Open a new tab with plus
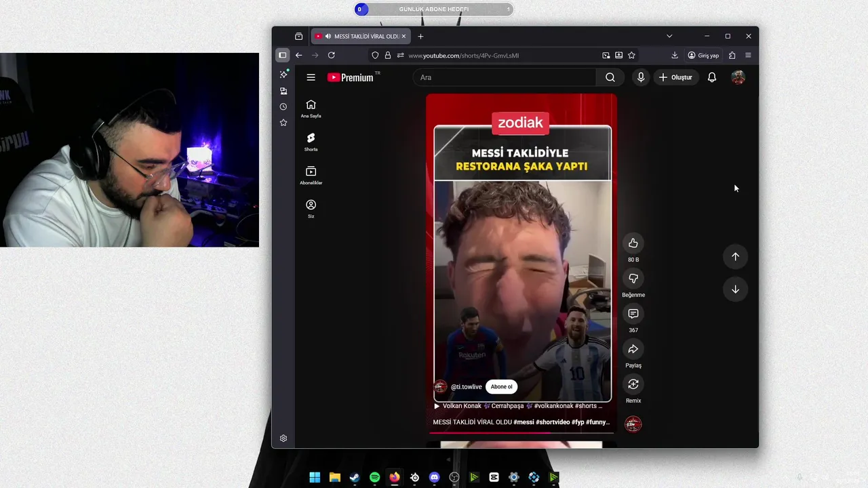This screenshot has height=488, width=868. click(x=420, y=36)
